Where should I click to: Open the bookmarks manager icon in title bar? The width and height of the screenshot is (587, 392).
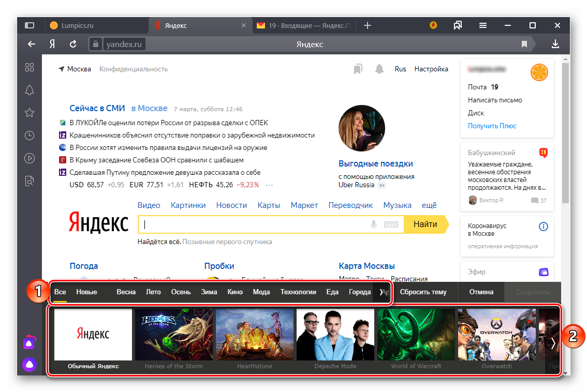click(458, 25)
